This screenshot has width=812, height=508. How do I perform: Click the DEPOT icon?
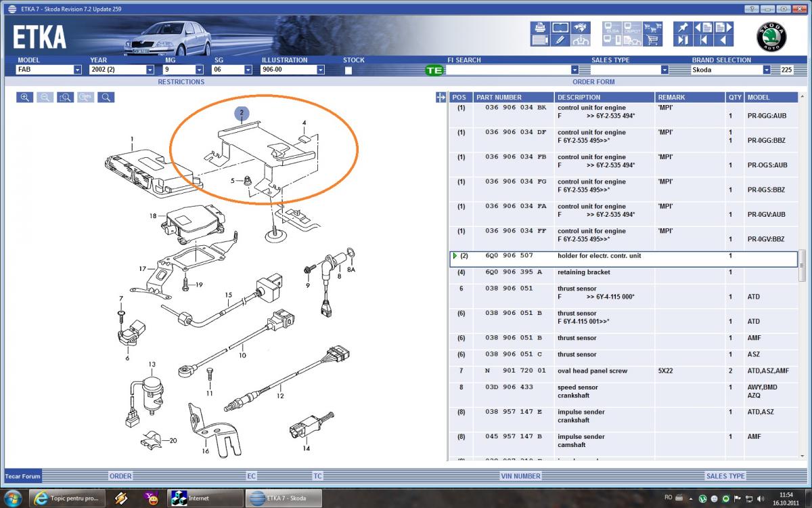pos(632,27)
